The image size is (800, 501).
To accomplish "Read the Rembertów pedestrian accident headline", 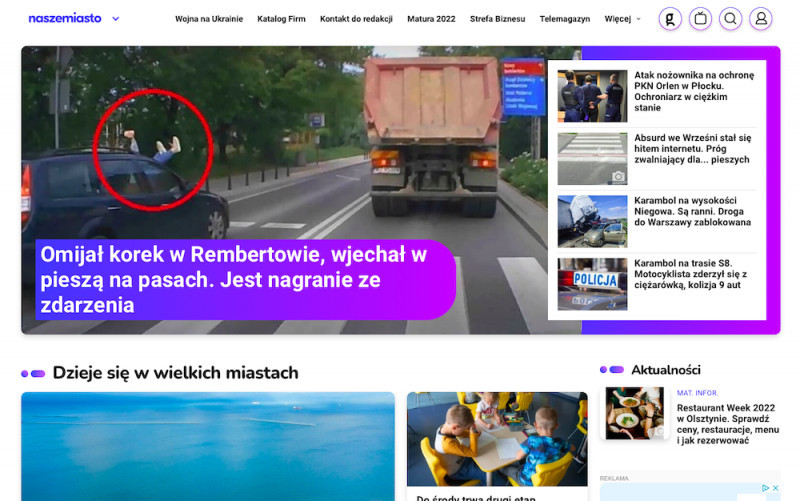I will (234, 280).
